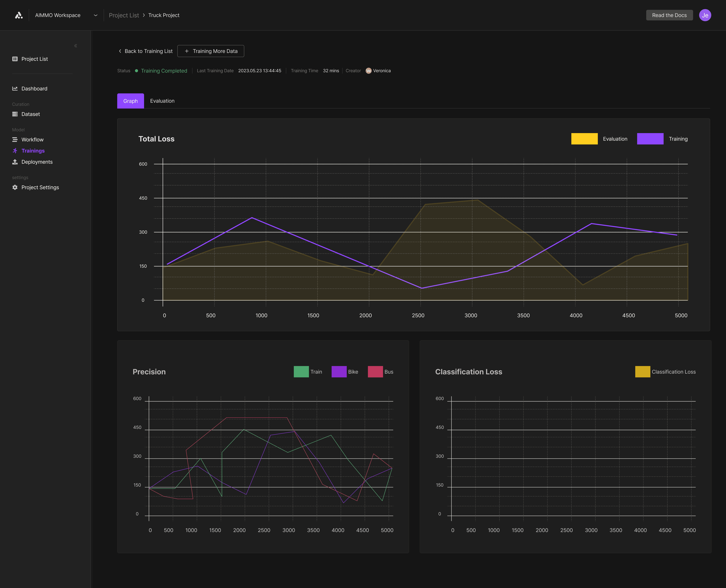
Task: Toggle the Training series purple legend
Action: pos(650,139)
